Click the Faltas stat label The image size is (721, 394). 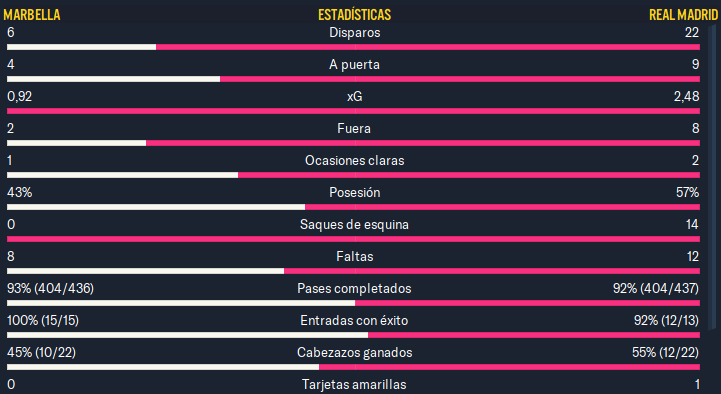[x=355, y=256]
